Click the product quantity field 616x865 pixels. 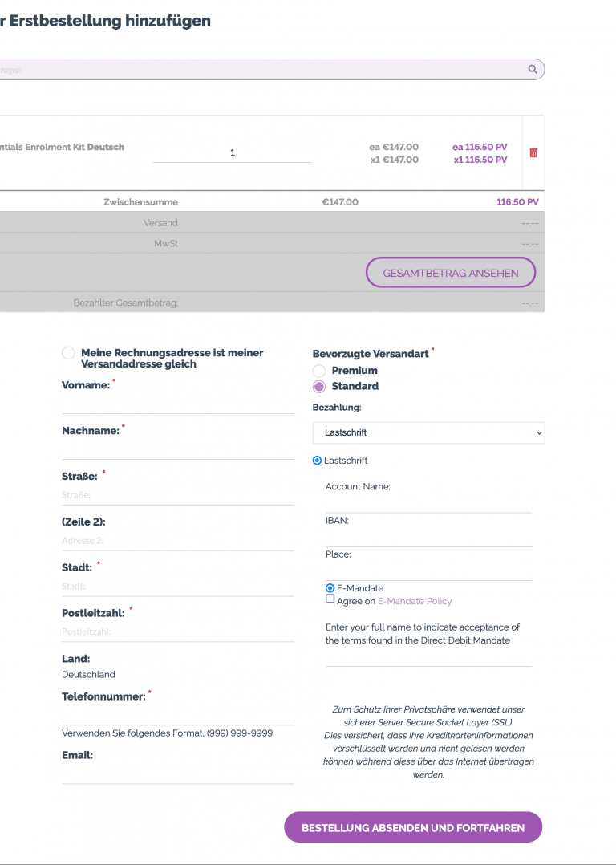pos(233,152)
